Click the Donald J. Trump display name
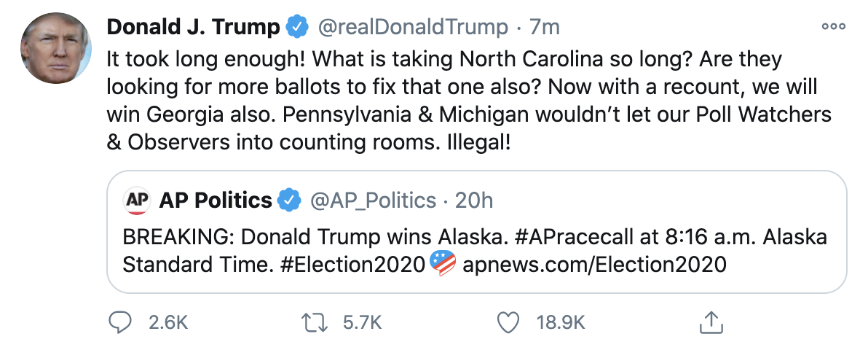The image size is (868, 350). coord(193,28)
